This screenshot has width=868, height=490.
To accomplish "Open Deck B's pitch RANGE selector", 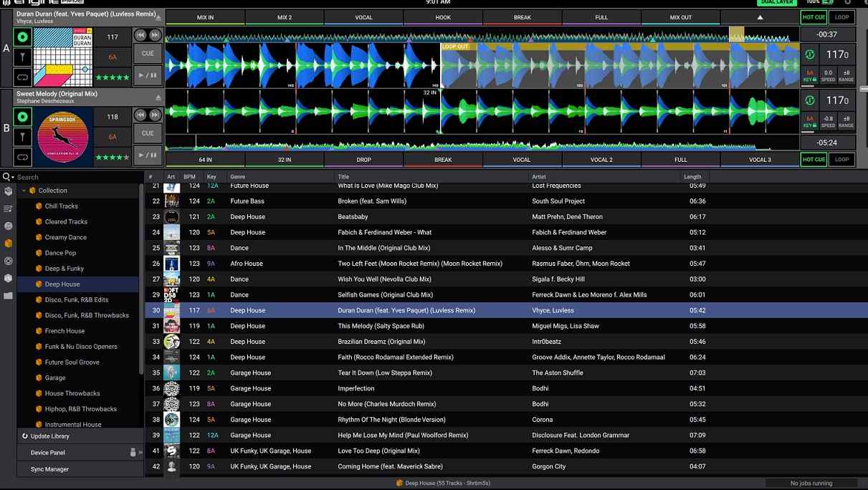I will (x=846, y=122).
